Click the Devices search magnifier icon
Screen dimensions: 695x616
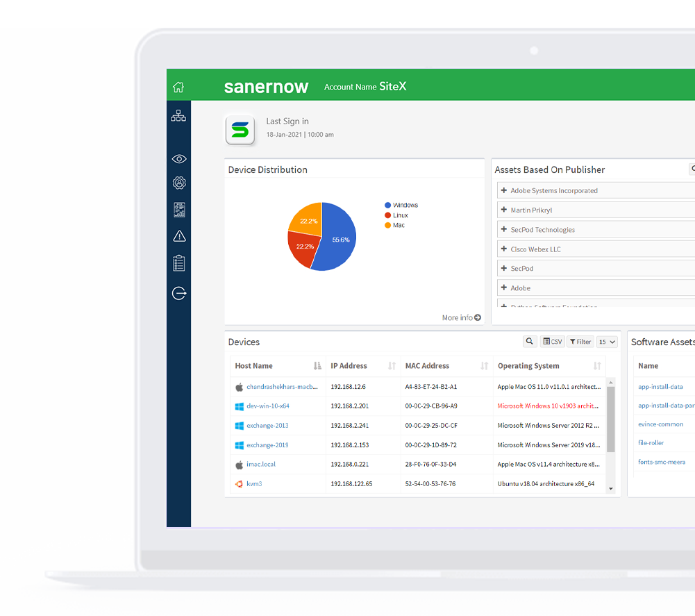click(x=529, y=342)
